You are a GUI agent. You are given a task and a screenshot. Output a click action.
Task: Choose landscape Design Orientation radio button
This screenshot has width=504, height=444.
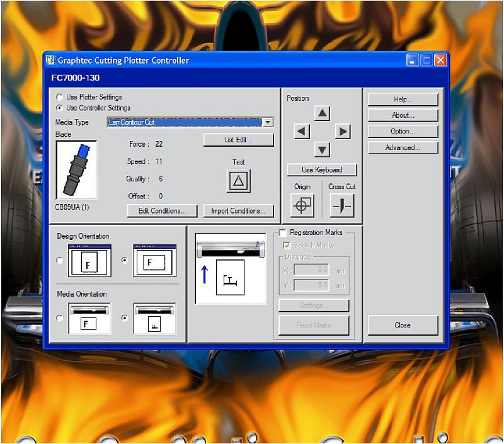125,260
